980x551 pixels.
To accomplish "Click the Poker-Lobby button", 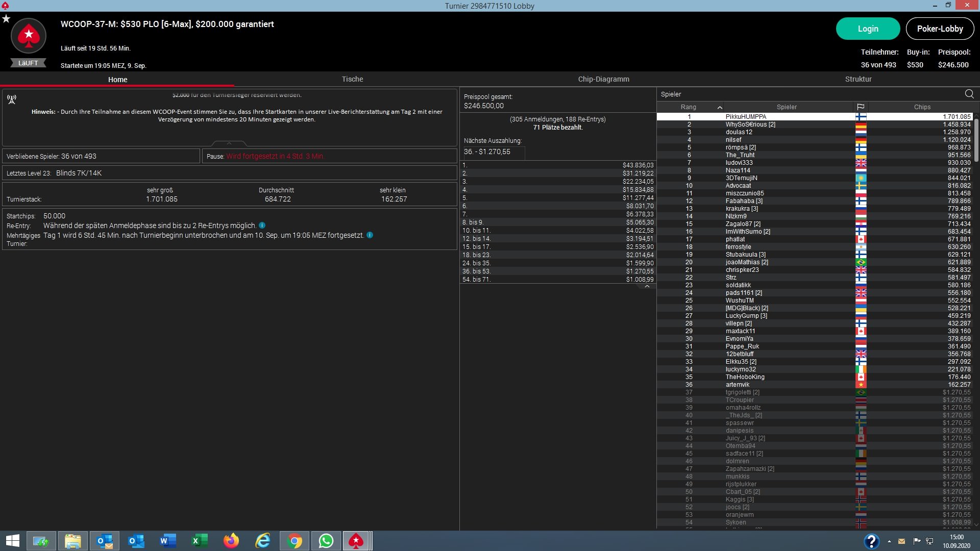I will tap(940, 29).
